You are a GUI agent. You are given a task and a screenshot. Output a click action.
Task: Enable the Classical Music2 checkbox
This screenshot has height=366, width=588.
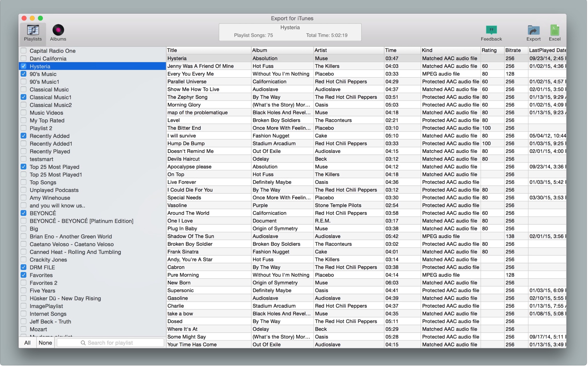pyautogui.click(x=23, y=105)
